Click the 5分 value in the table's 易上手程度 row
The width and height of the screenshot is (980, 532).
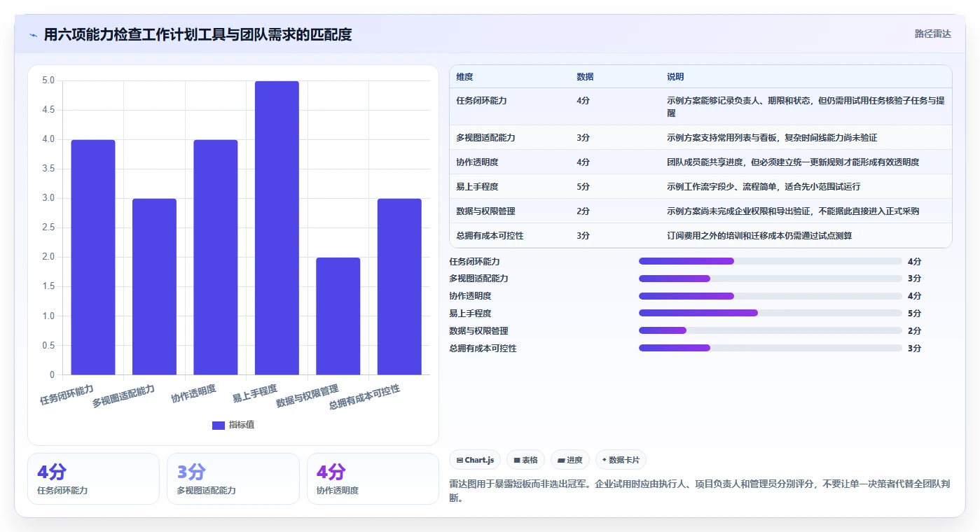pyautogui.click(x=583, y=187)
